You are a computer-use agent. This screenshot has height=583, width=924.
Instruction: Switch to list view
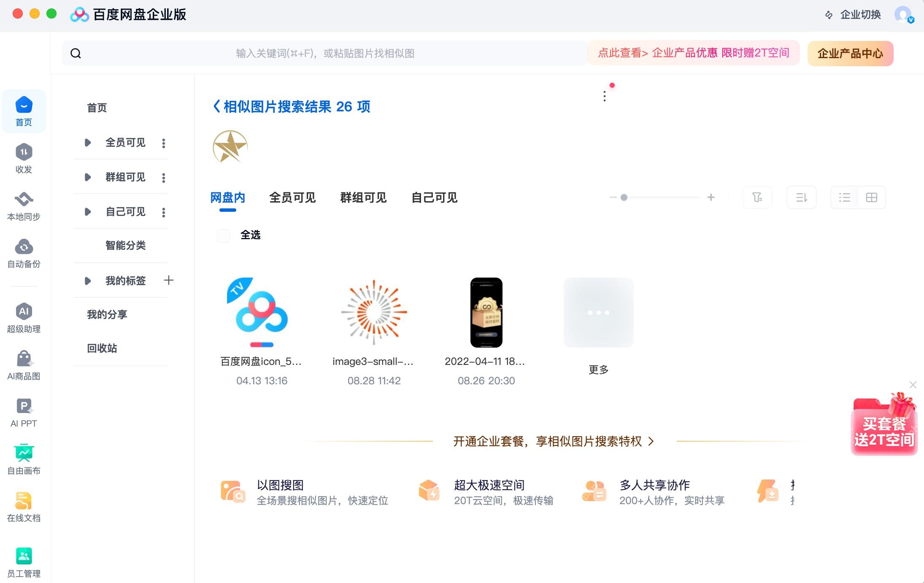click(845, 197)
